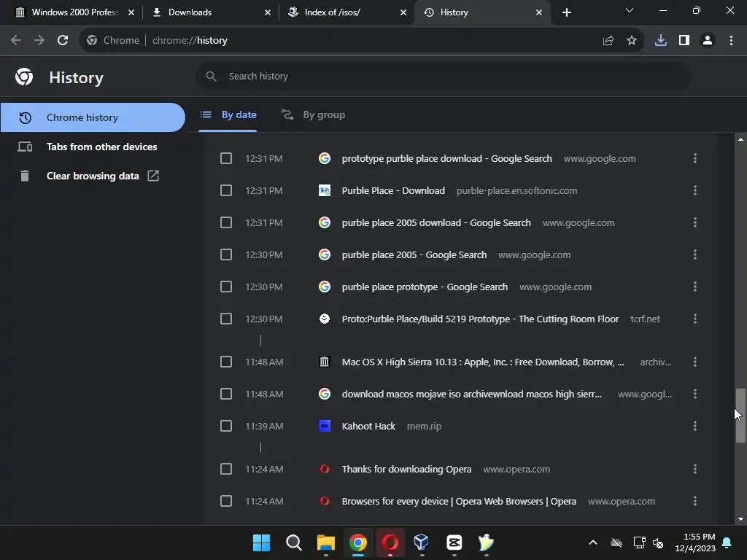
Task: Click the muted volume tray icon
Action: pyautogui.click(x=658, y=542)
